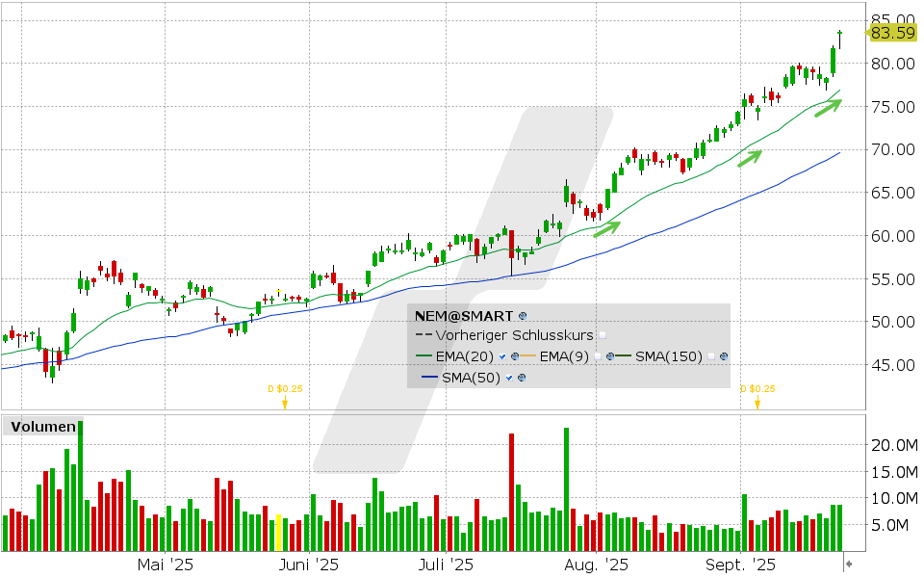This screenshot has height=578, width=924.
Task: Click the settings icon next to NEM@SMART
Action: coord(523,315)
